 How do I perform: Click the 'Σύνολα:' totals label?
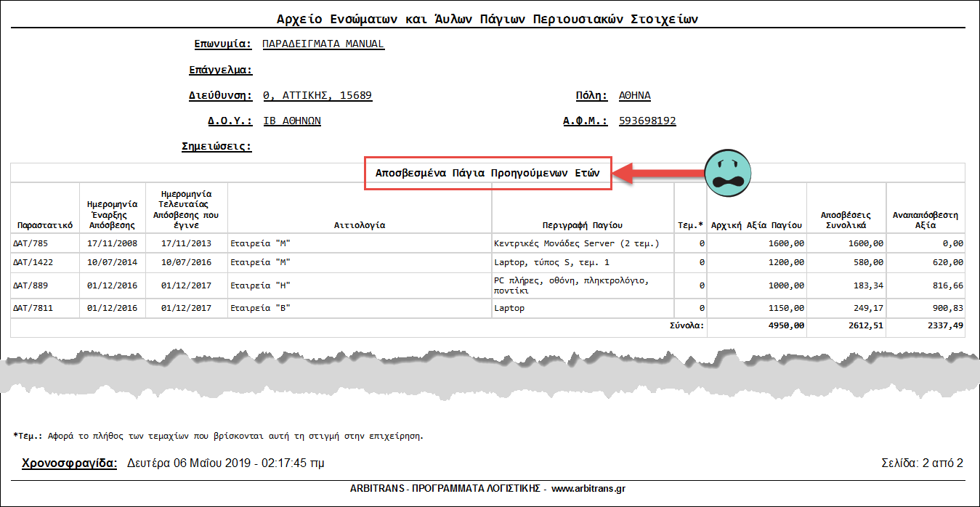click(x=687, y=325)
